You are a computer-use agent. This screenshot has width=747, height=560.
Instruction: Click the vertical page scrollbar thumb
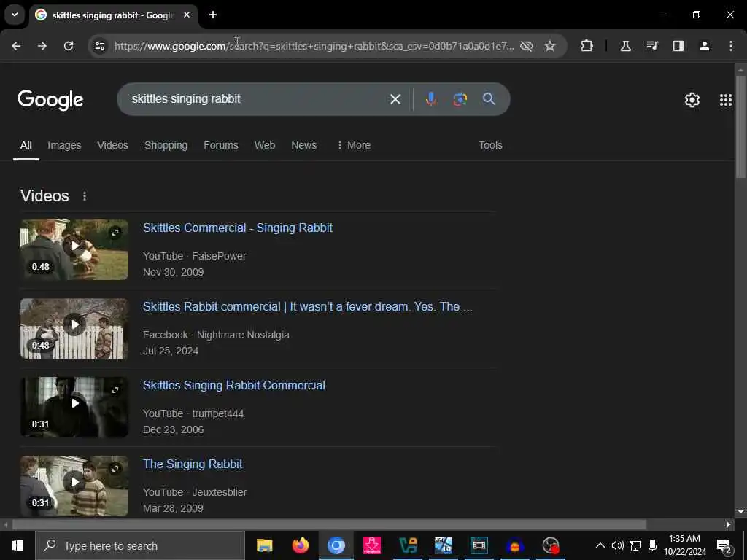click(740, 127)
